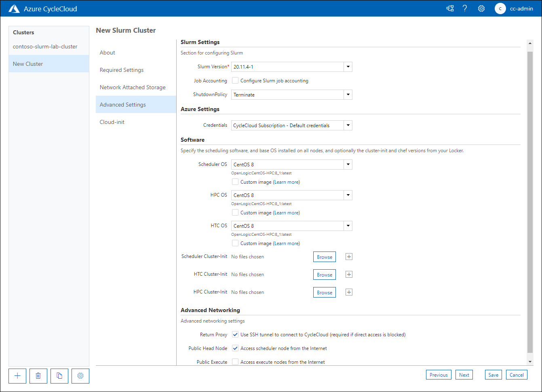Open the ShutdownPolicy dropdown
The height and width of the screenshot is (392, 542).
click(348, 94)
